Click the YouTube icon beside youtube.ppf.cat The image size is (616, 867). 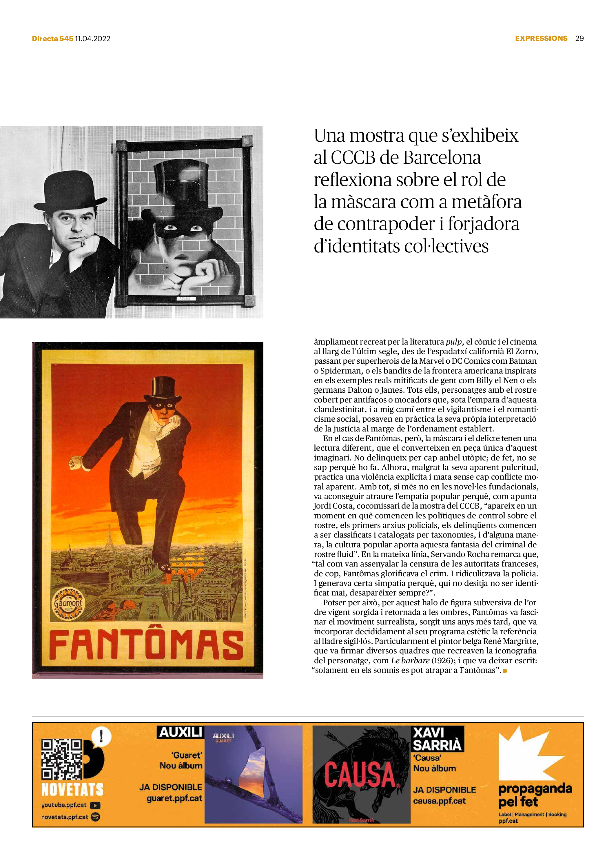tap(95, 805)
